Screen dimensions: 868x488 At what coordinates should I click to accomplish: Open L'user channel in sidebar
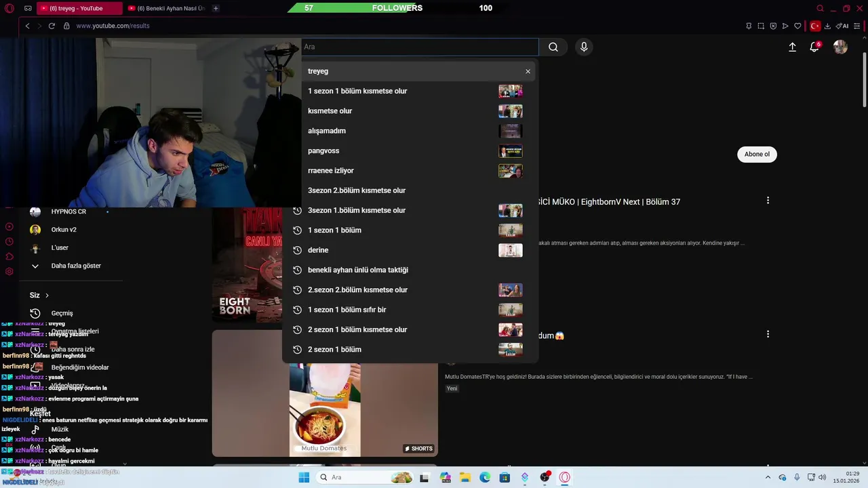pos(60,248)
